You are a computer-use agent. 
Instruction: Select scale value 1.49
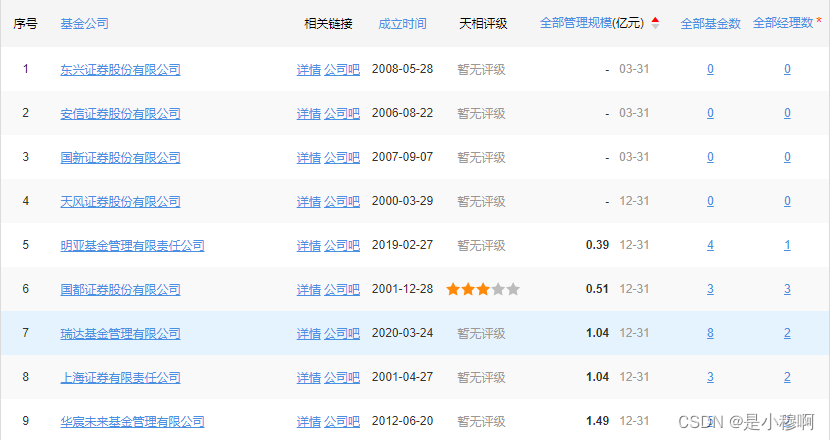coord(597,420)
